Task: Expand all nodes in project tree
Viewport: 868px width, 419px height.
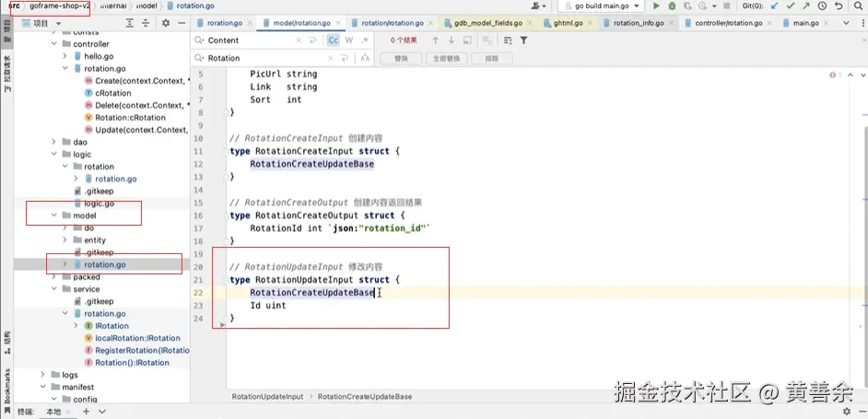Action: [x=130, y=23]
